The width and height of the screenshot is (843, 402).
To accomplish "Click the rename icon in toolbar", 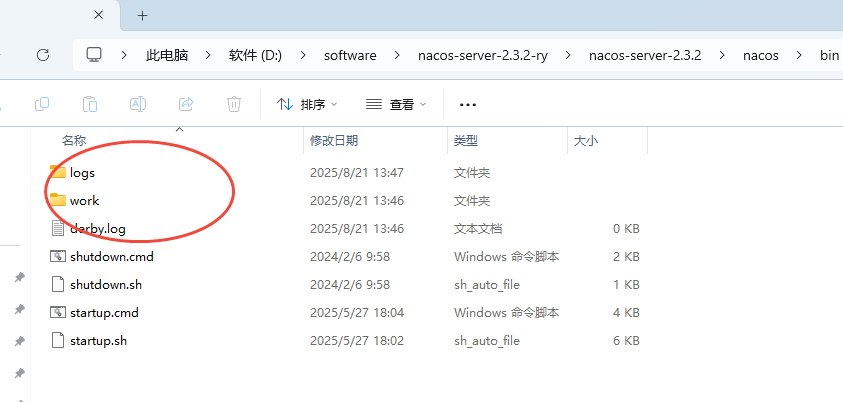I will 138,104.
